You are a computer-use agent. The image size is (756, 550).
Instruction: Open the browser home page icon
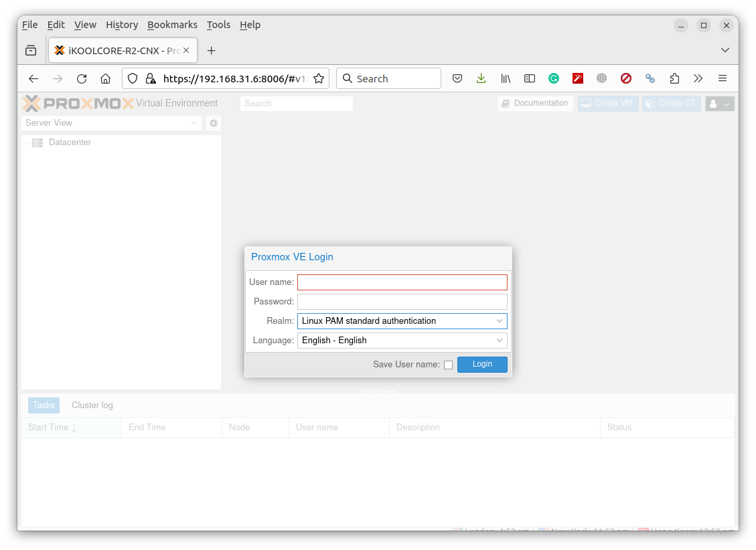(x=106, y=78)
